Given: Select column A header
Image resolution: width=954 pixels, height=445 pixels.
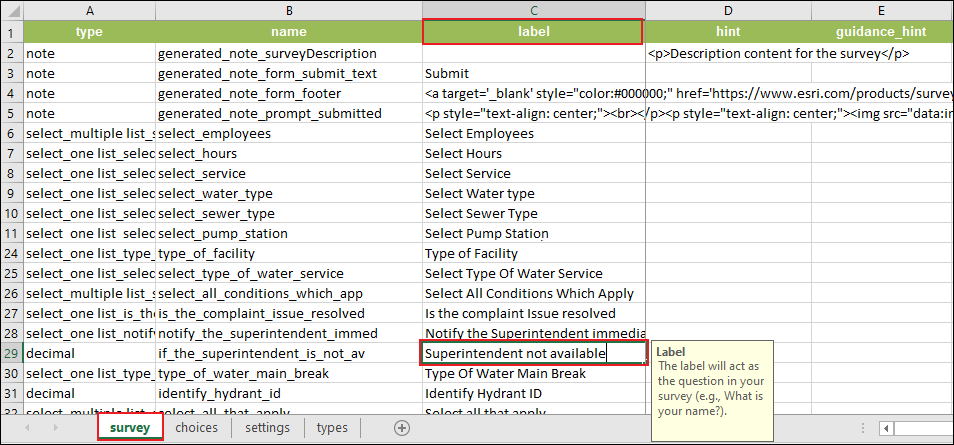Looking at the screenshot, I should click(90, 10).
